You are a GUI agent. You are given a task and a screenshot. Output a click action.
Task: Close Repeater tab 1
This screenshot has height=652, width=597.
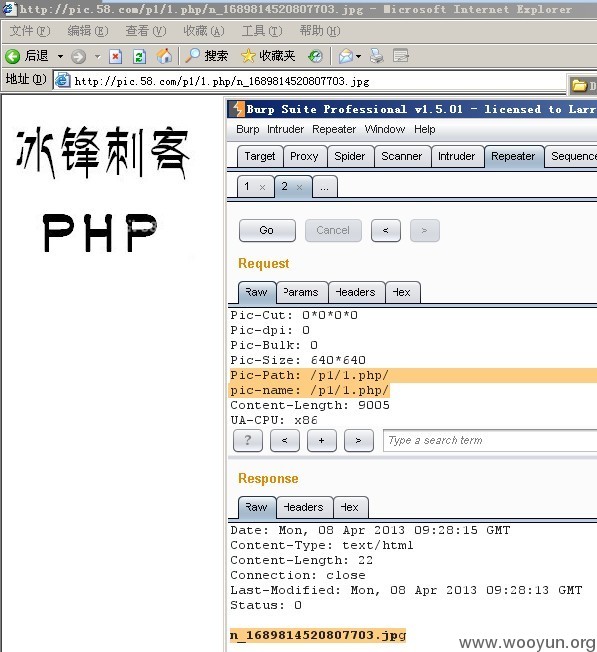262,188
